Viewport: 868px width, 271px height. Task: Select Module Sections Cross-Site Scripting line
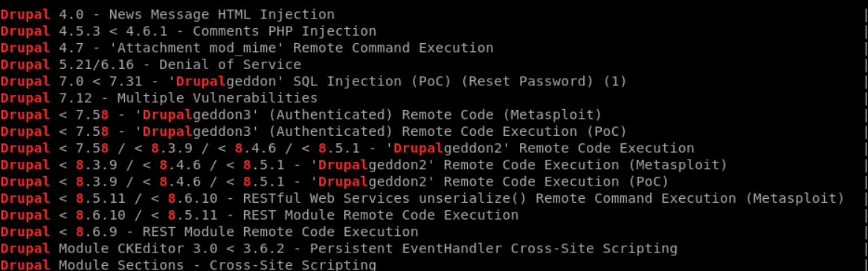click(x=188, y=265)
